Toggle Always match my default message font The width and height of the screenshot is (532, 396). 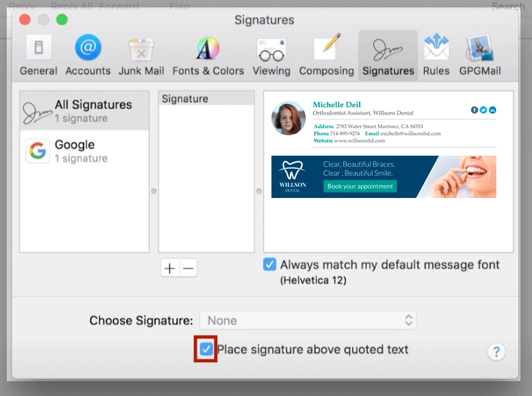(x=270, y=264)
